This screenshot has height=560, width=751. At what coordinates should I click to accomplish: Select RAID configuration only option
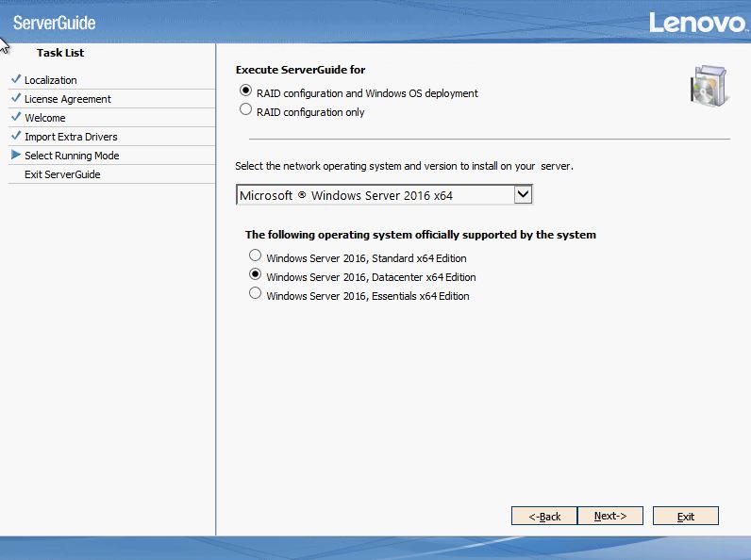pyautogui.click(x=245, y=109)
